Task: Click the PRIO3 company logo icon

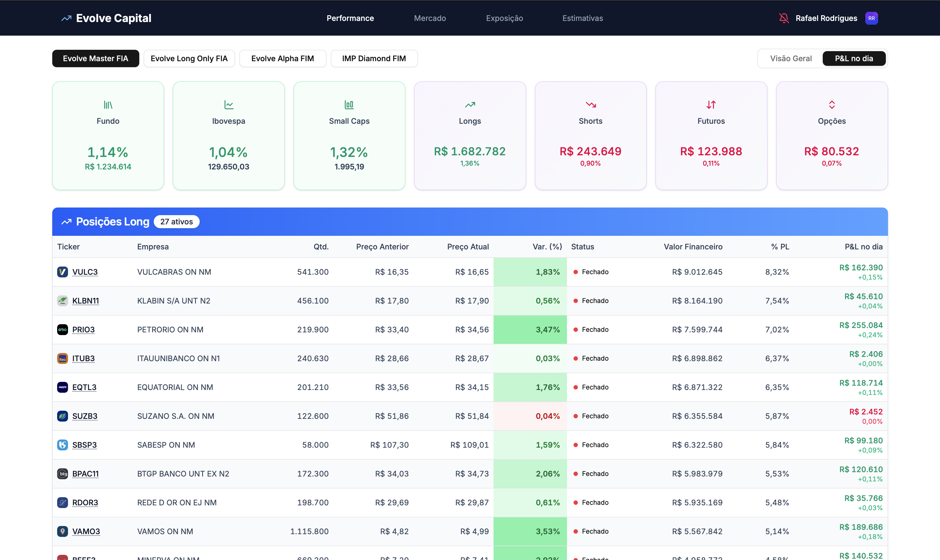Action: pyautogui.click(x=62, y=329)
